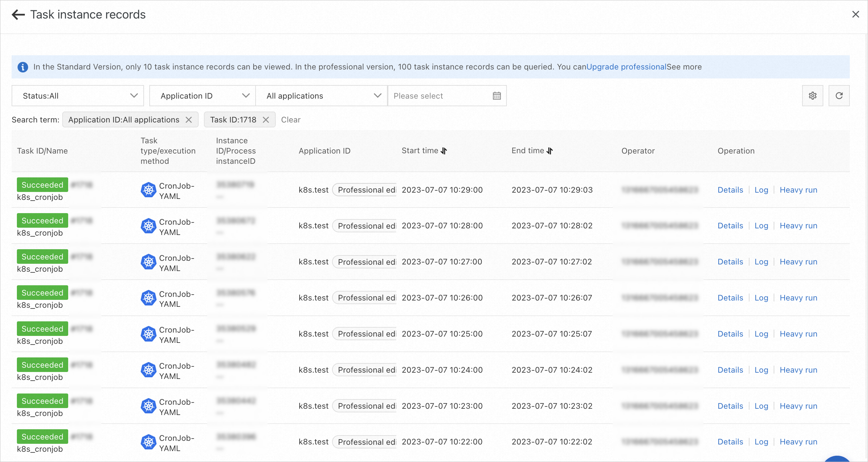Click Kubernetes icon in the 10:28:00 row
Viewport: 868px width, 462px height.
pyautogui.click(x=148, y=226)
